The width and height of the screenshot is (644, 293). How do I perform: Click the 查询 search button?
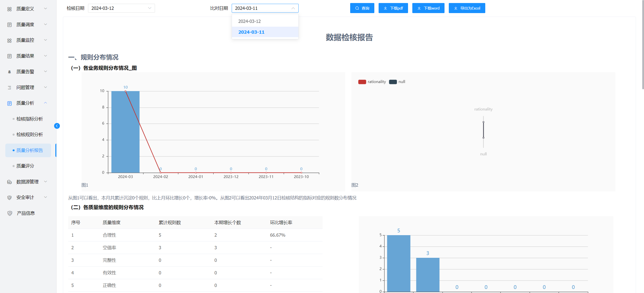[362, 8]
